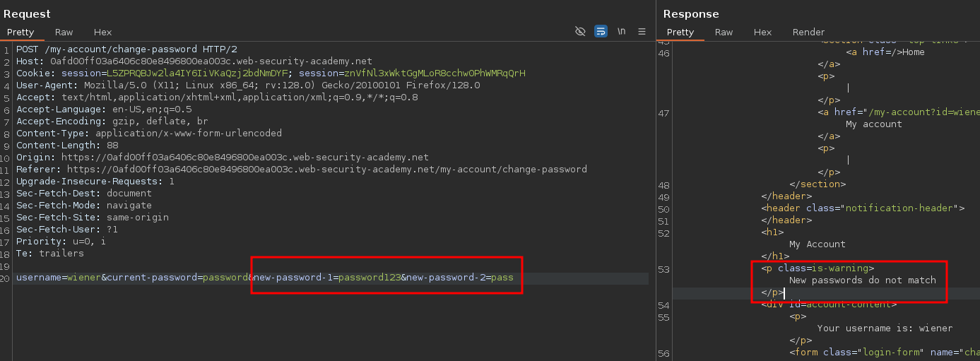
Task: Open the Request panel hamburger menu
Action: coord(642,32)
